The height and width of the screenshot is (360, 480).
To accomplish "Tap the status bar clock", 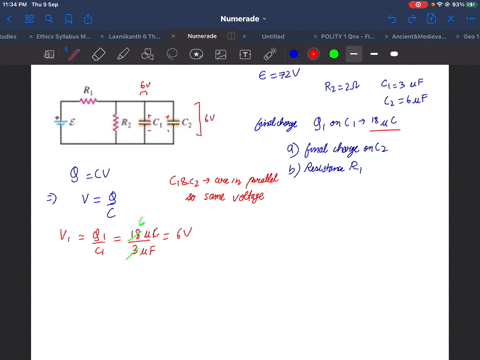I will [14, 4].
